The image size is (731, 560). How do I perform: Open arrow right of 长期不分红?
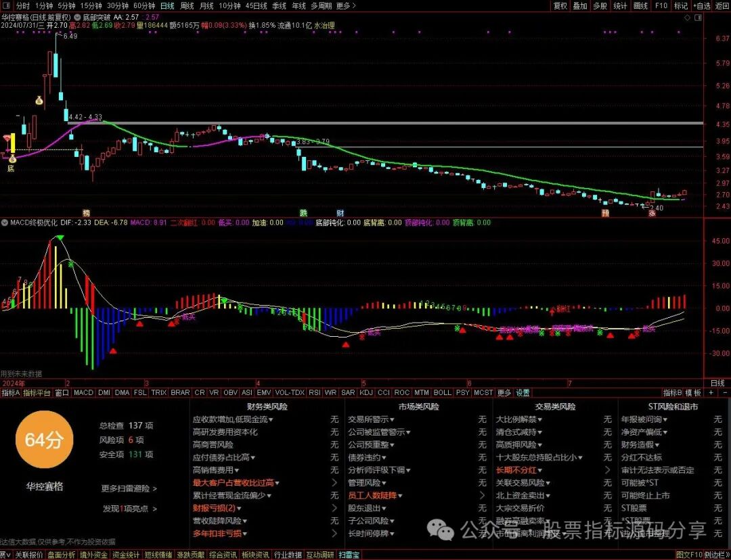pyautogui.click(x=607, y=470)
